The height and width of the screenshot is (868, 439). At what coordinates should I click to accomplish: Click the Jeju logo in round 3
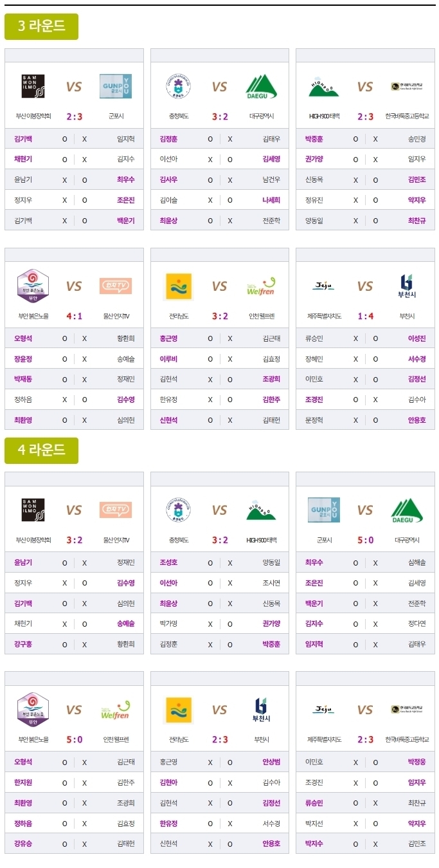pyautogui.click(x=324, y=286)
